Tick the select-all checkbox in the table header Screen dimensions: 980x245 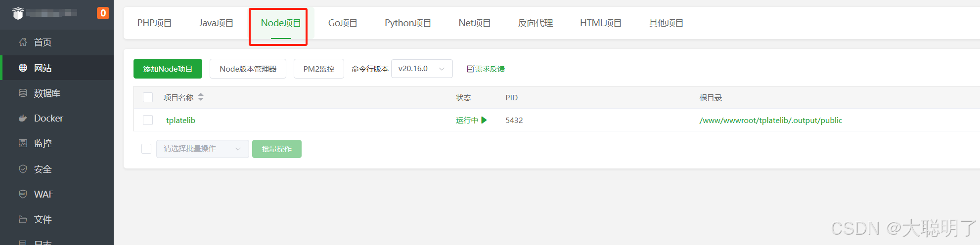click(148, 97)
